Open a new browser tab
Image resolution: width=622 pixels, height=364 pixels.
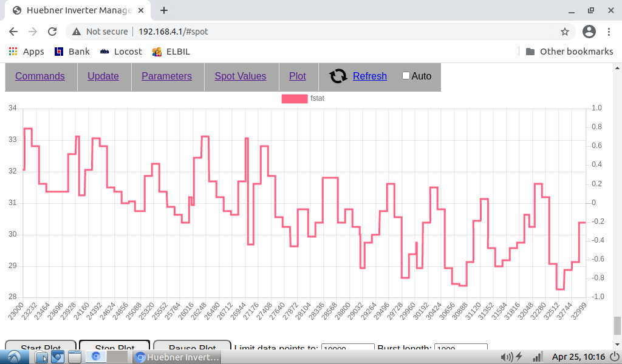point(164,10)
